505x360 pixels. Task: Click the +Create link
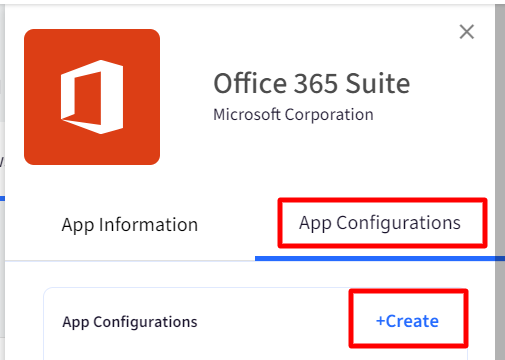(407, 321)
